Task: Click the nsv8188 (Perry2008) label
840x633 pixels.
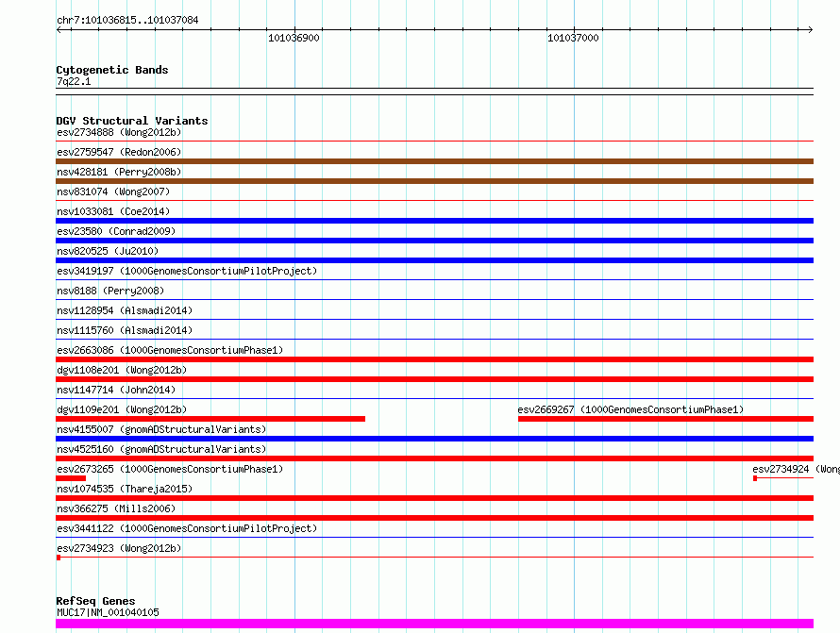Action: [x=110, y=291]
